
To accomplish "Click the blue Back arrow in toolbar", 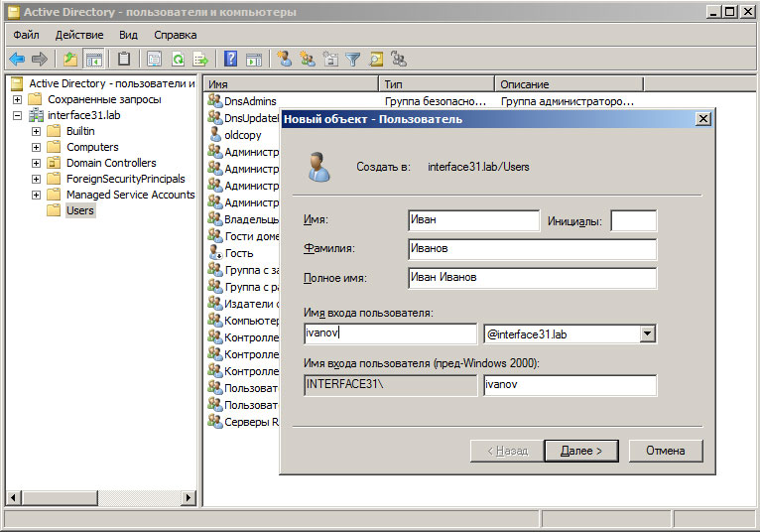I will point(17,60).
